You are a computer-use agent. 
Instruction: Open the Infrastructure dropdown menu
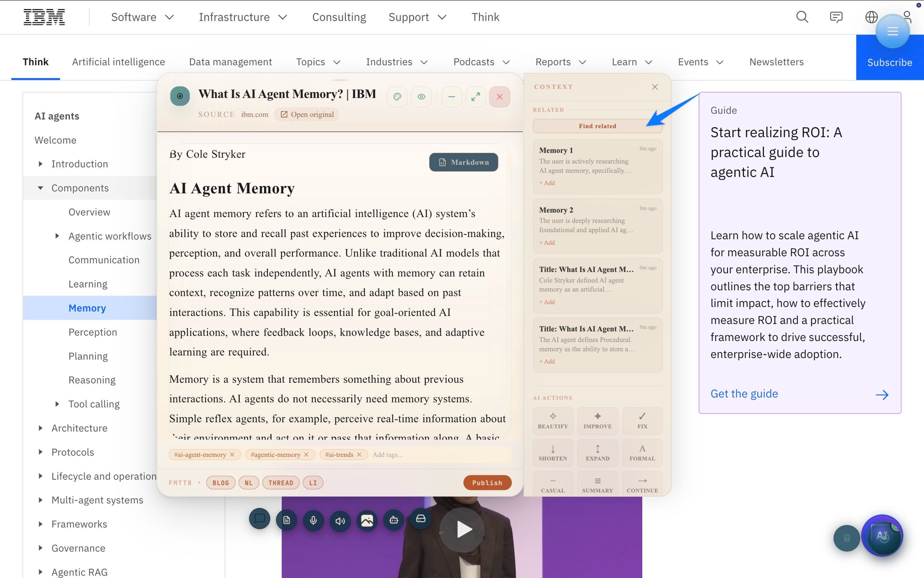tap(243, 17)
